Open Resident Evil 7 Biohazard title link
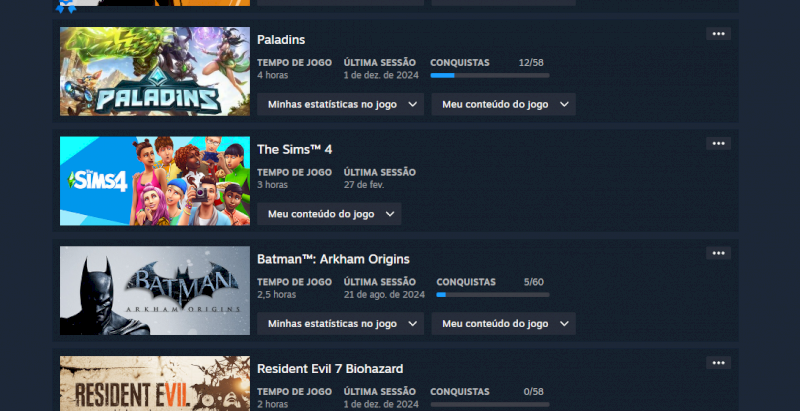The height and width of the screenshot is (411, 800). tap(330, 369)
